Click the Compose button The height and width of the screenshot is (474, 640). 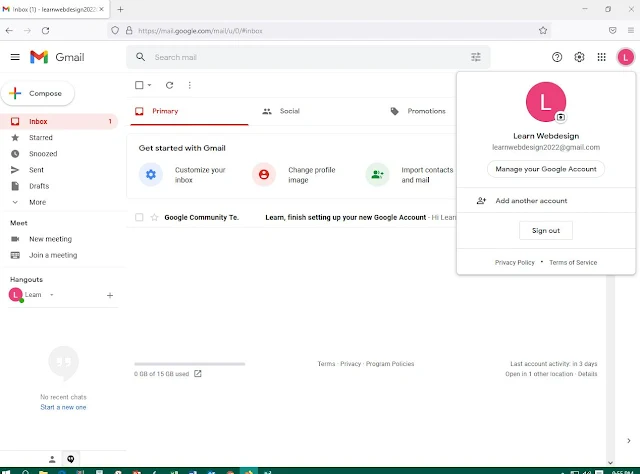click(x=38, y=93)
